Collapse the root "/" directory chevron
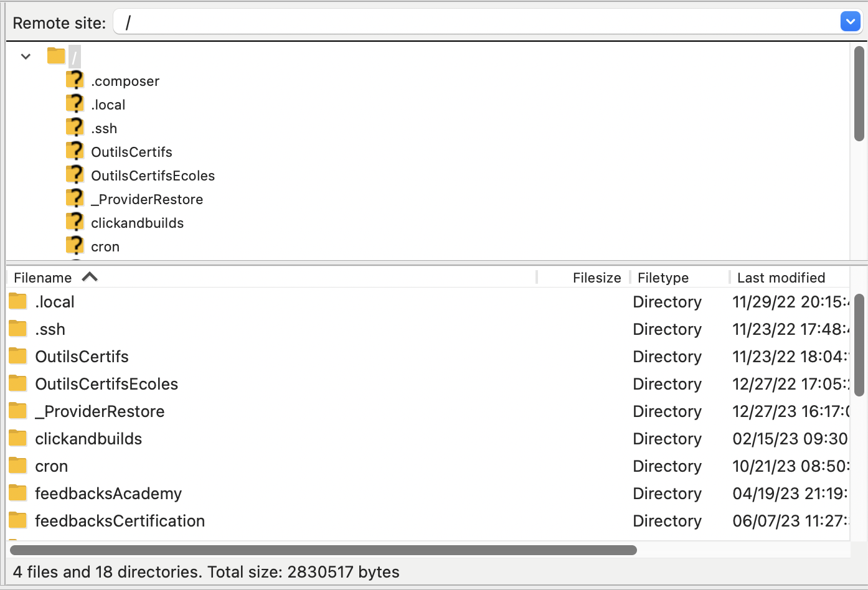Screen dimensions: 868x590 click(26, 56)
